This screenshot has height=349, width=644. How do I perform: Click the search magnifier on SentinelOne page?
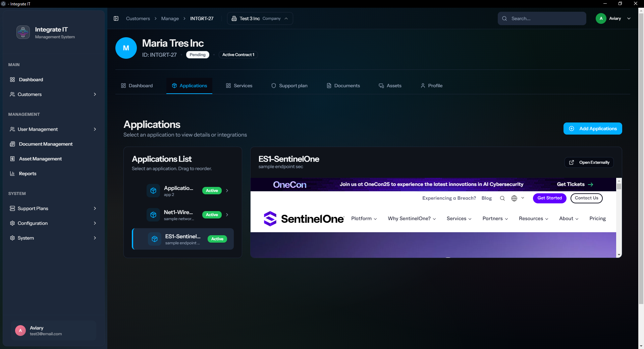pyautogui.click(x=502, y=198)
